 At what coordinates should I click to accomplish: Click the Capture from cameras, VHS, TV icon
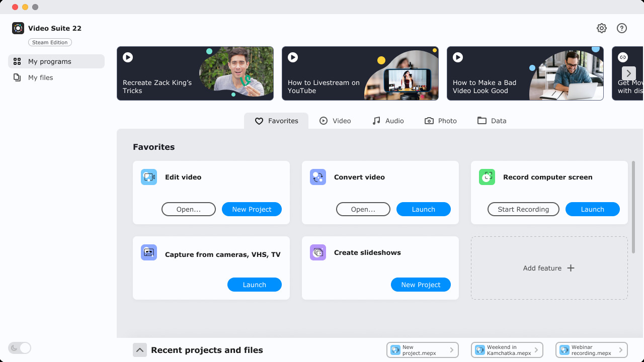pyautogui.click(x=148, y=252)
